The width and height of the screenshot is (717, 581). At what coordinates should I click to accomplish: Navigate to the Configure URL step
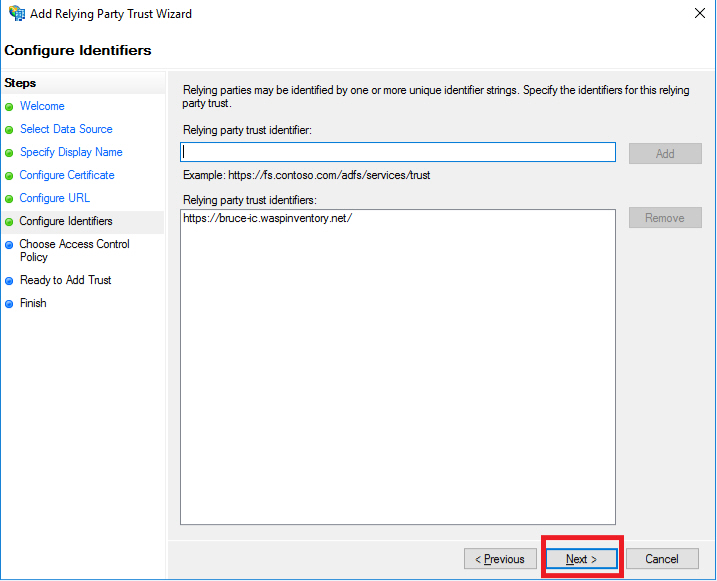(x=55, y=198)
